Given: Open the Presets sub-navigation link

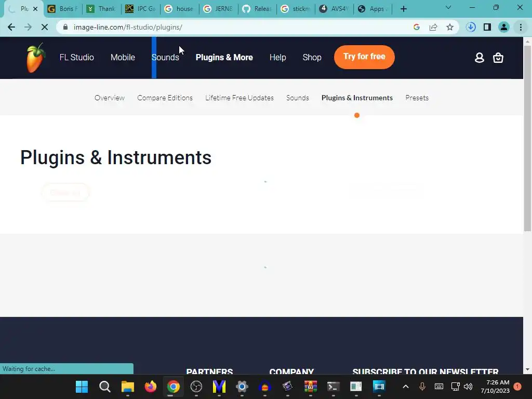Looking at the screenshot, I should coord(417,98).
